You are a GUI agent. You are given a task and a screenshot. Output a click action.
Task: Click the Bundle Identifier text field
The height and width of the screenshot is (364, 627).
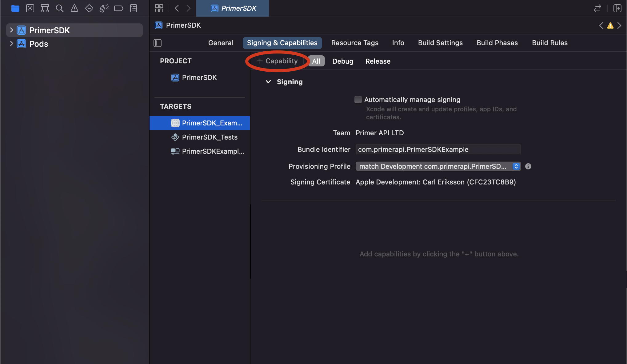[x=438, y=150]
